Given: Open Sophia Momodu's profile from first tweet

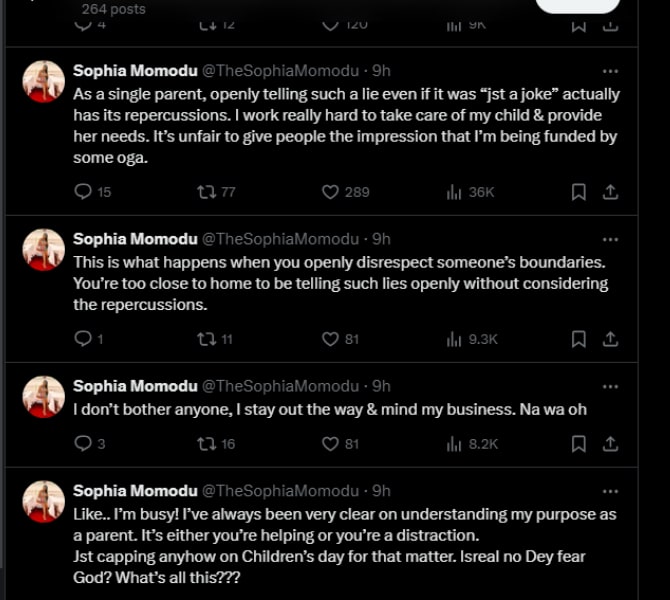Looking at the screenshot, I should coord(134,71).
